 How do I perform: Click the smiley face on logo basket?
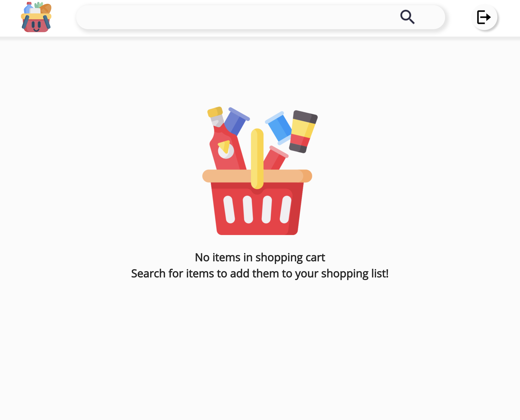click(36, 26)
